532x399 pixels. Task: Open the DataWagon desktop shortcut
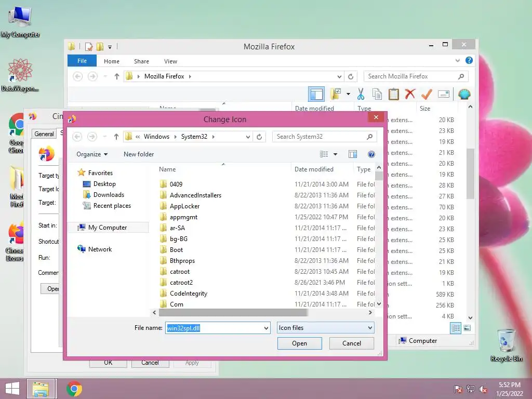click(20, 75)
